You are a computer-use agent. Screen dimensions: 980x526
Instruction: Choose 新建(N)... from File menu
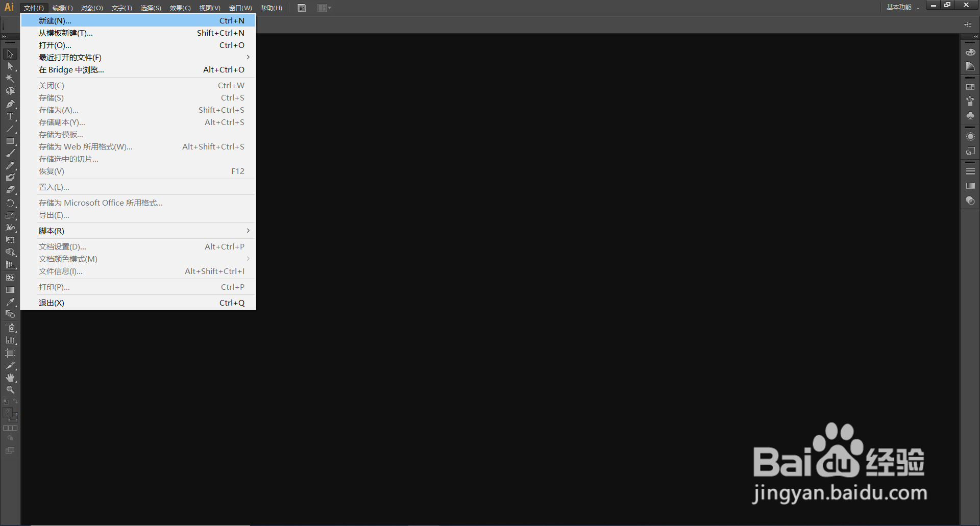(x=138, y=20)
